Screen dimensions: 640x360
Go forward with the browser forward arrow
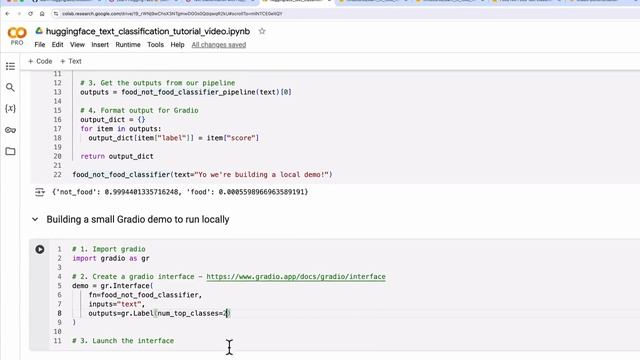[19, 13]
